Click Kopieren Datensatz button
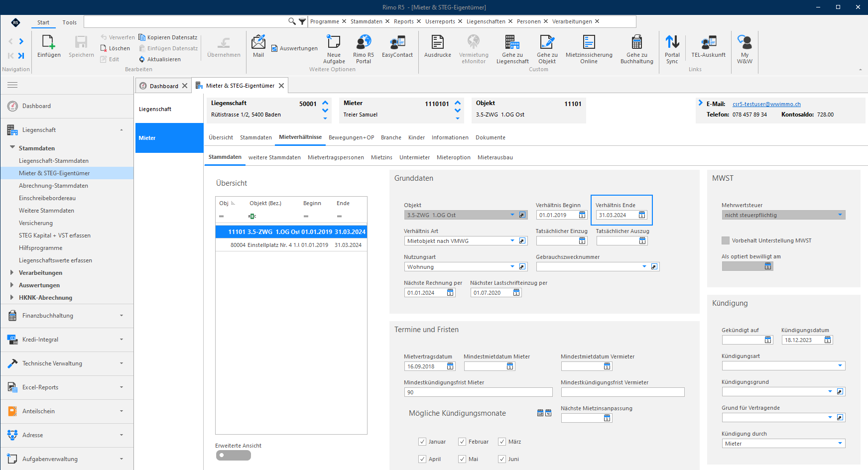 pos(168,37)
